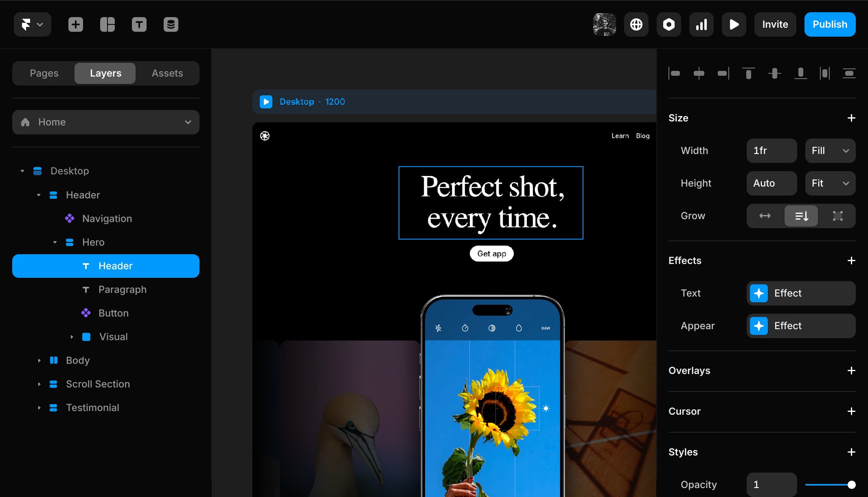868x497 pixels.
Task: Open the localization globe icon
Action: [636, 24]
